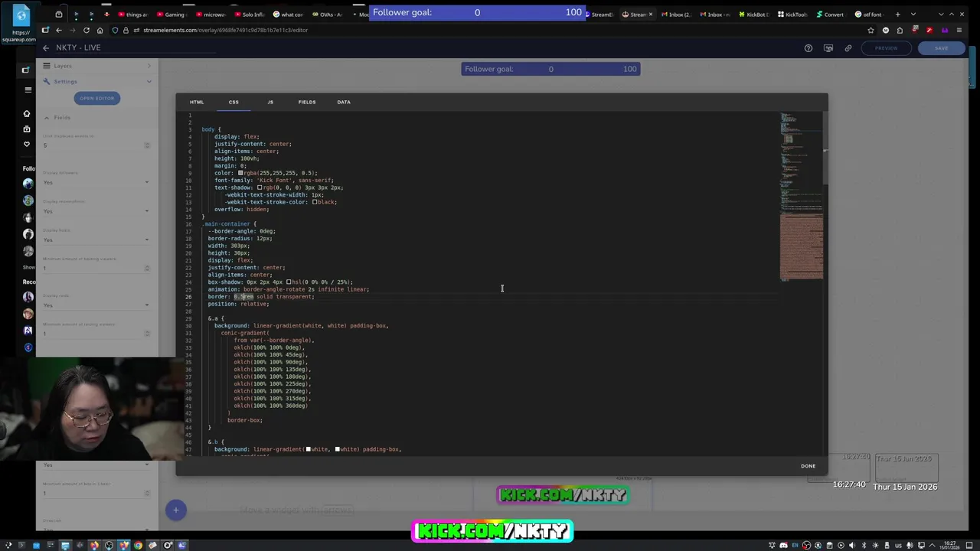Viewport: 980px width, 551px height.
Task: Click the browser back arrow
Action: point(59,30)
